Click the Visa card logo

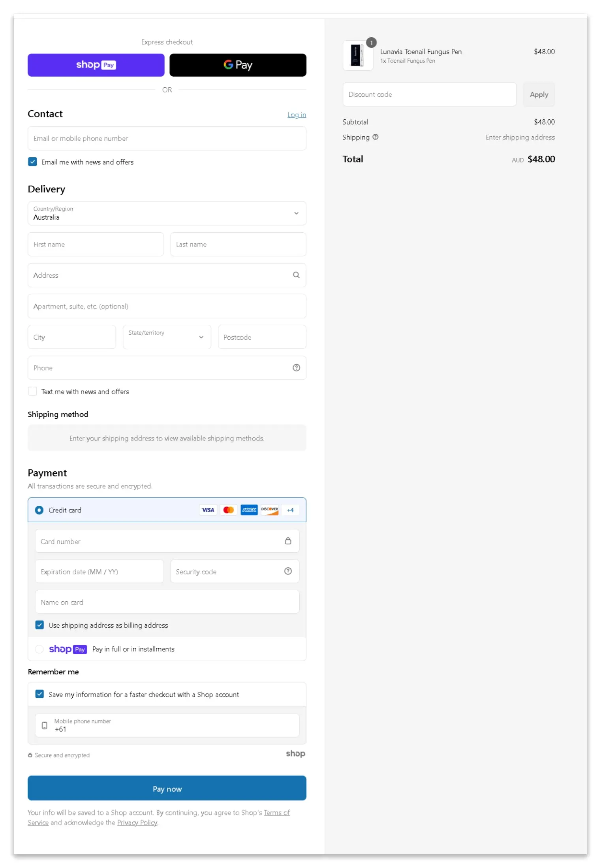(208, 510)
